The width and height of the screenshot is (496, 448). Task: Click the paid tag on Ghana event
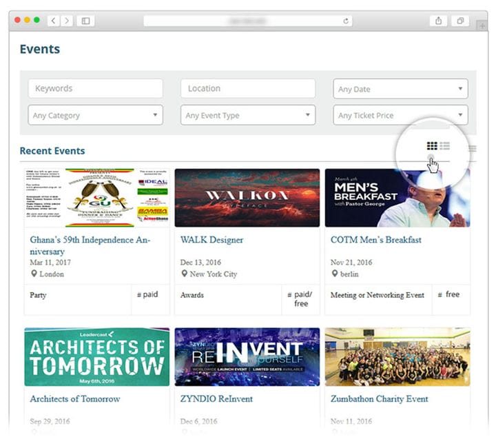(x=147, y=294)
